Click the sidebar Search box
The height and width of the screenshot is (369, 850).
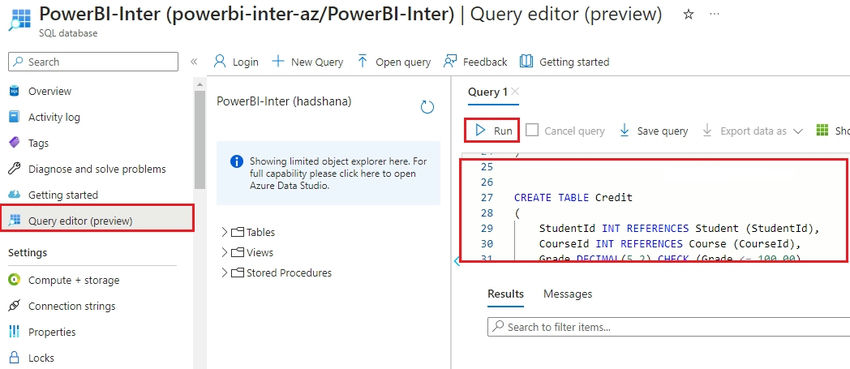[93, 62]
